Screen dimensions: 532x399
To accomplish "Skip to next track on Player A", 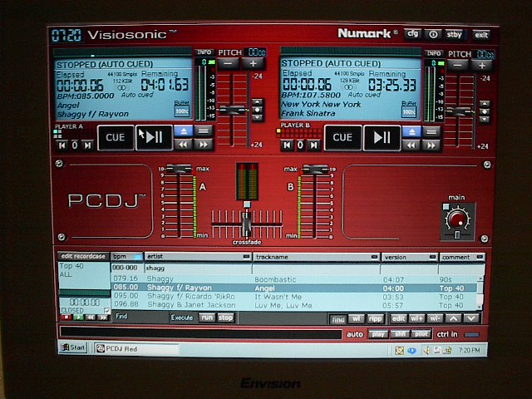I will pos(87,145).
